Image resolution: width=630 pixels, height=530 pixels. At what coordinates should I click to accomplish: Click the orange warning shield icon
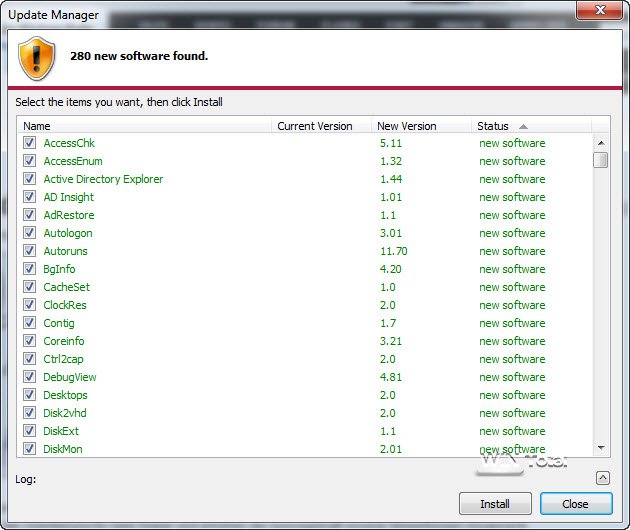(x=37, y=59)
